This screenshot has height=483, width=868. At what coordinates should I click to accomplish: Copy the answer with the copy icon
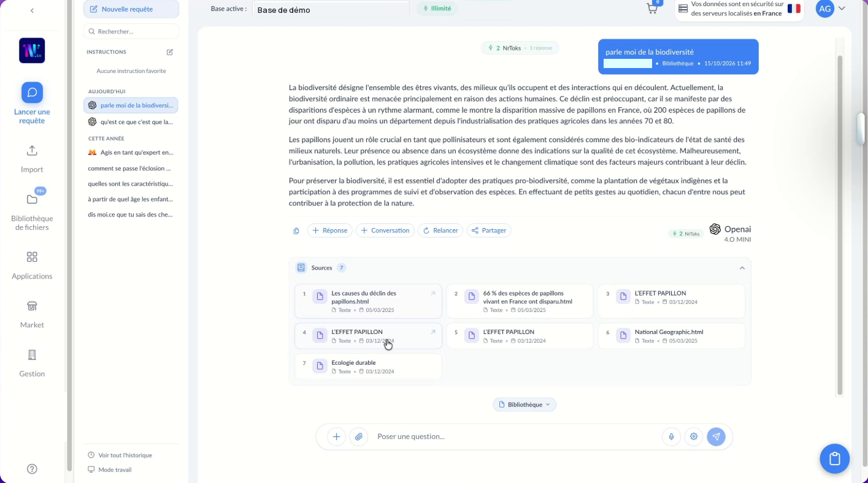[296, 231]
